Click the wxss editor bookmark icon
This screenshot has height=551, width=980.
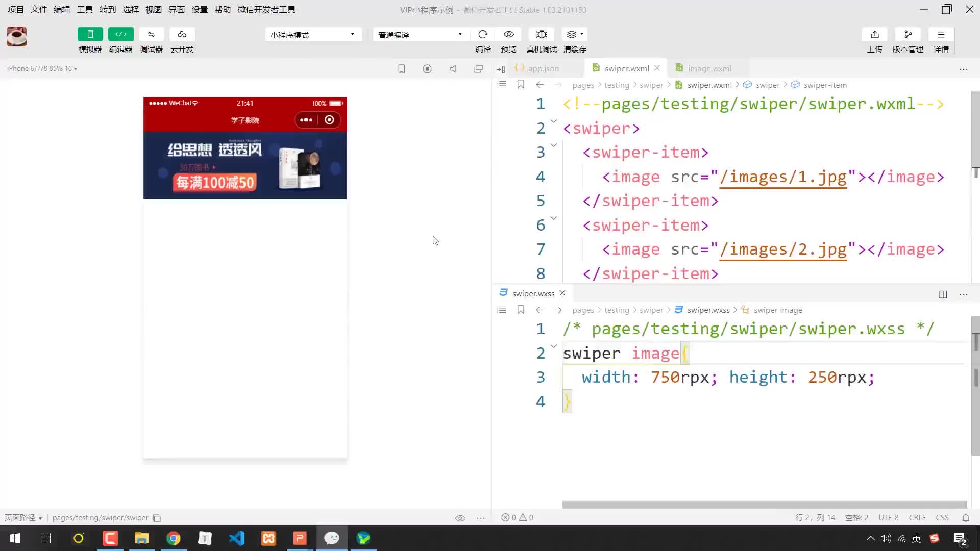click(x=521, y=310)
